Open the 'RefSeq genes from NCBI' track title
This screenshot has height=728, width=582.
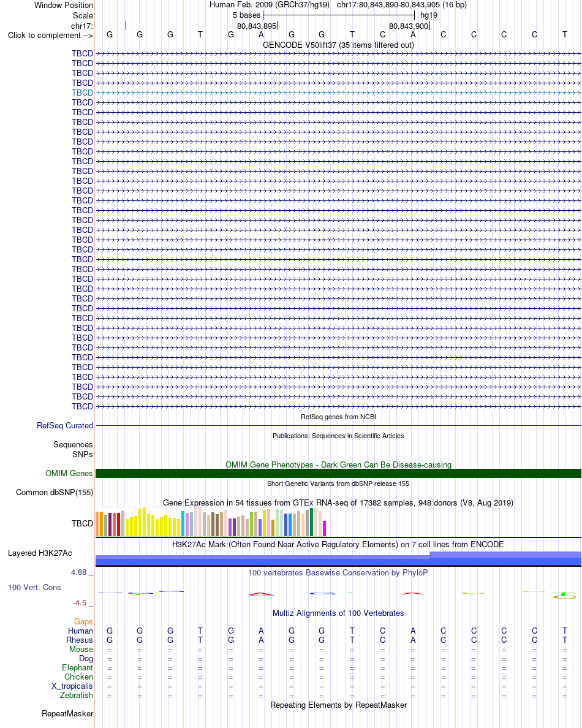(x=338, y=417)
